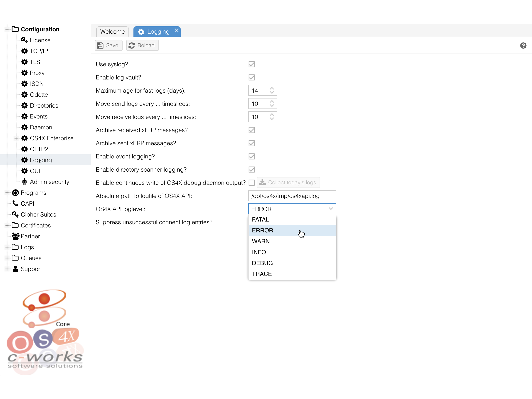Screen dimensions: 532x399
Task: Open the License key icon
Action: [24, 40]
